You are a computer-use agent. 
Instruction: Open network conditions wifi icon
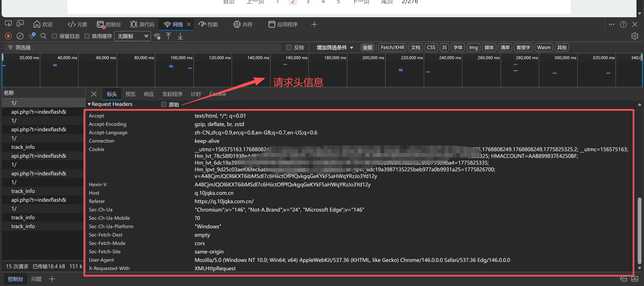click(x=157, y=36)
